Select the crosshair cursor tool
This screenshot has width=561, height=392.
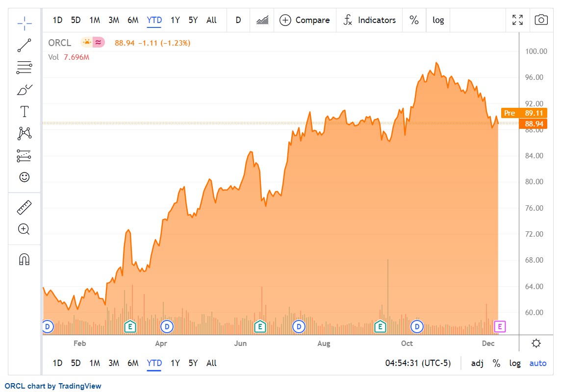coord(25,24)
